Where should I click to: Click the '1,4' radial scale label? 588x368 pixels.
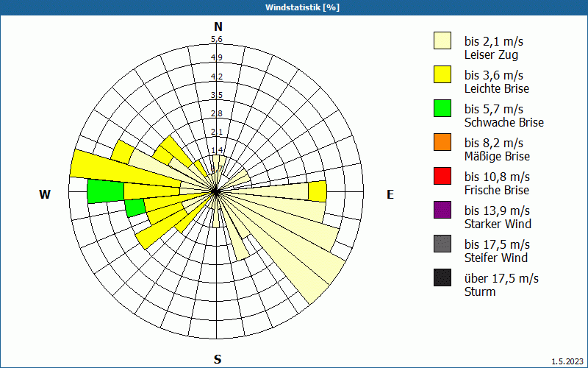click(217, 150)
